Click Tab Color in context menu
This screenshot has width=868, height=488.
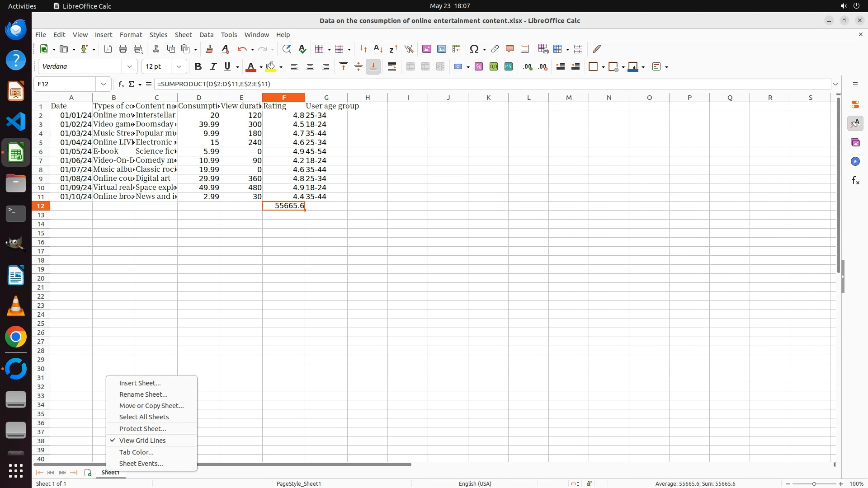(136, 452)
